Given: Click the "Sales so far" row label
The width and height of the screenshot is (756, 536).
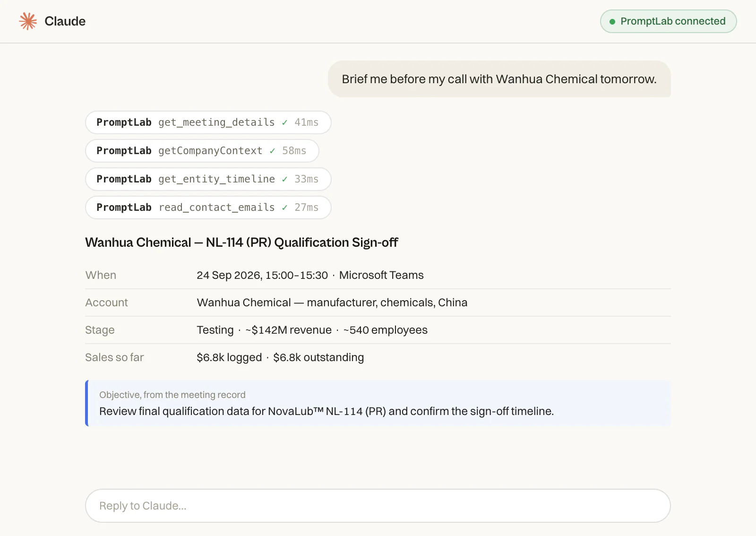Looking at the screenshot, I should [114, 357].
